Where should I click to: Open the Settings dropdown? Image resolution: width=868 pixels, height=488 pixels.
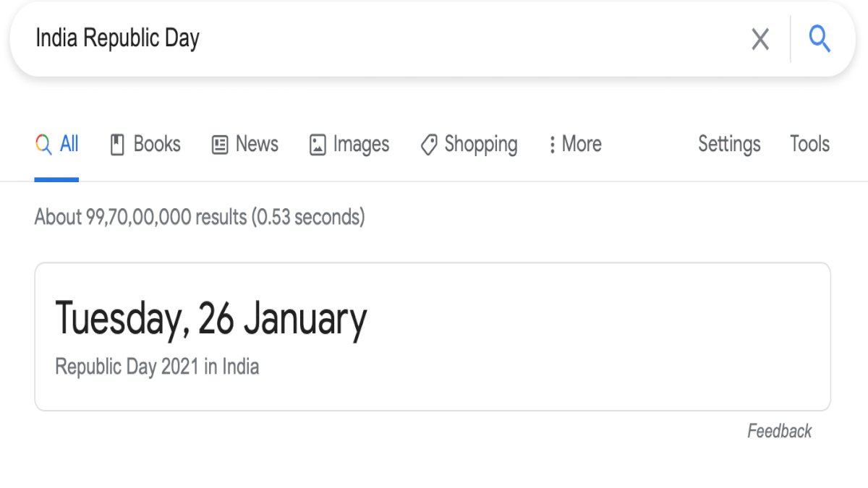click(x=729, y=144)
